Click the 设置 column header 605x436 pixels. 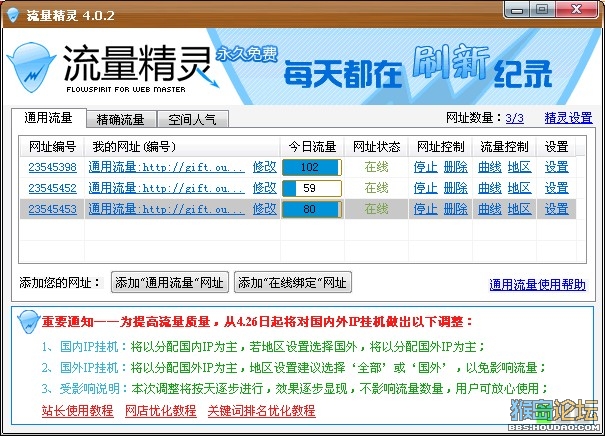coord(556,147)
